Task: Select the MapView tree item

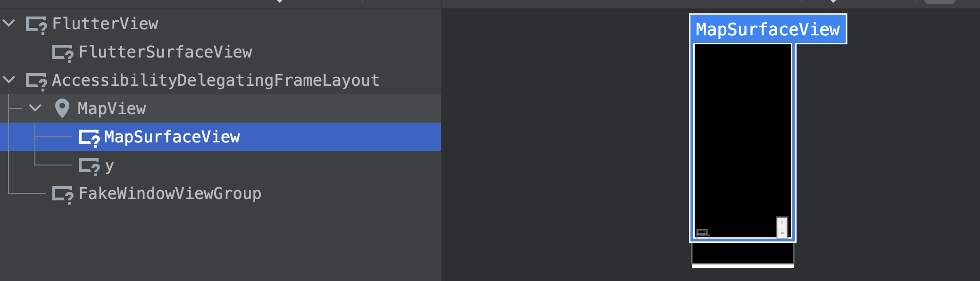Action: click(112, 108)
